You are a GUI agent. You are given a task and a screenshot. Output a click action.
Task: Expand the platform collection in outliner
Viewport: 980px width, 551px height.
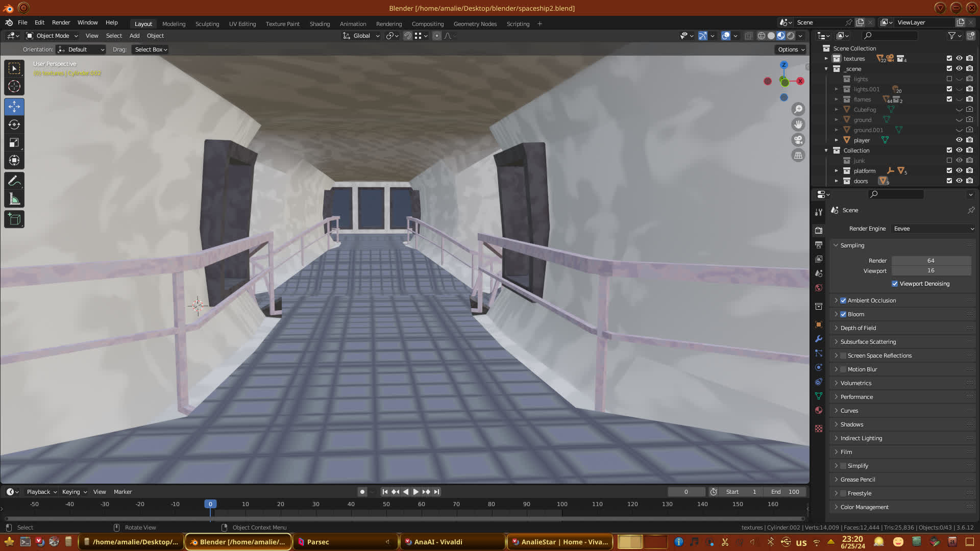pos(836,171)
